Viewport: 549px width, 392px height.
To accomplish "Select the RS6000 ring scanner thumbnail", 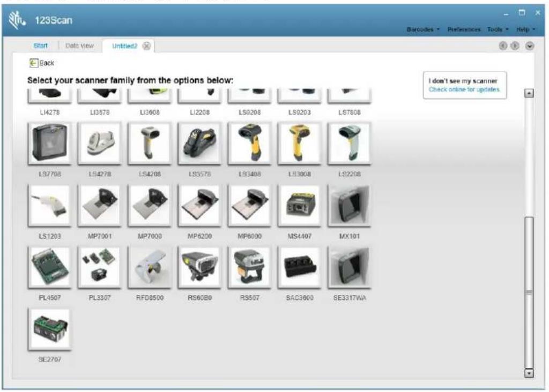I will 199,268.
